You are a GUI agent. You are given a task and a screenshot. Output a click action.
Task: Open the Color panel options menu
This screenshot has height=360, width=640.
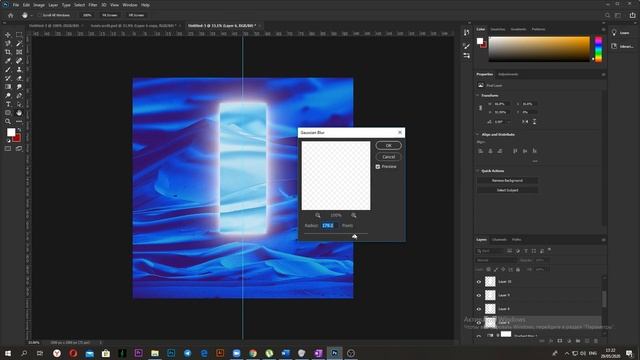(603, 29)
